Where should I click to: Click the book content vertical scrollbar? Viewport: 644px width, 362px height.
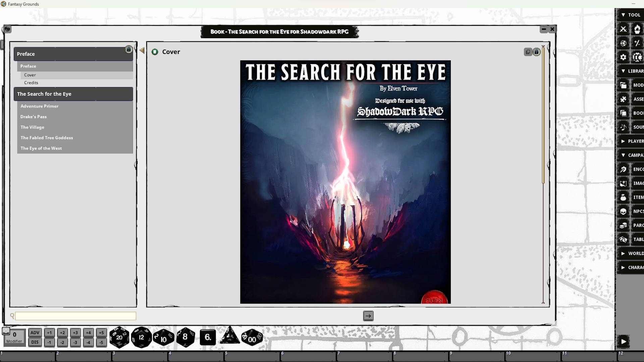543,116
